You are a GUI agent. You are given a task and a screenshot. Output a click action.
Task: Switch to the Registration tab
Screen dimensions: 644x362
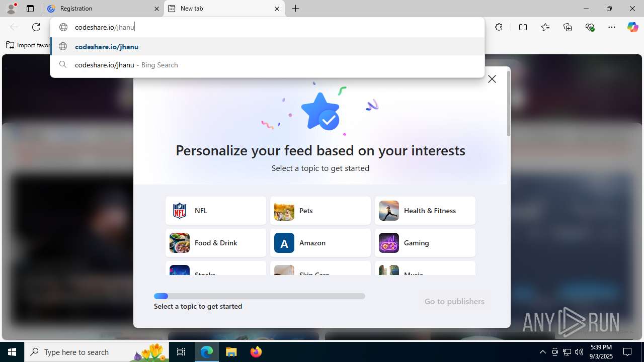click(103, 9)
